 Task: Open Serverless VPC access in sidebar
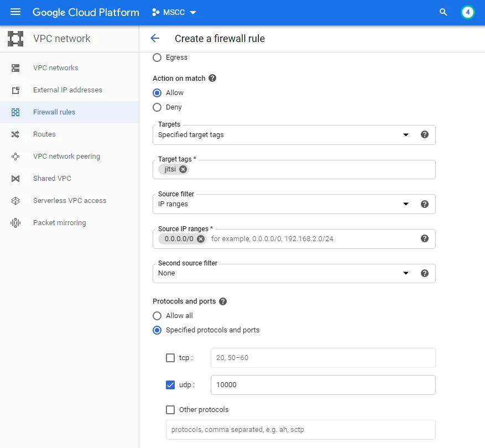click(70, 201)
